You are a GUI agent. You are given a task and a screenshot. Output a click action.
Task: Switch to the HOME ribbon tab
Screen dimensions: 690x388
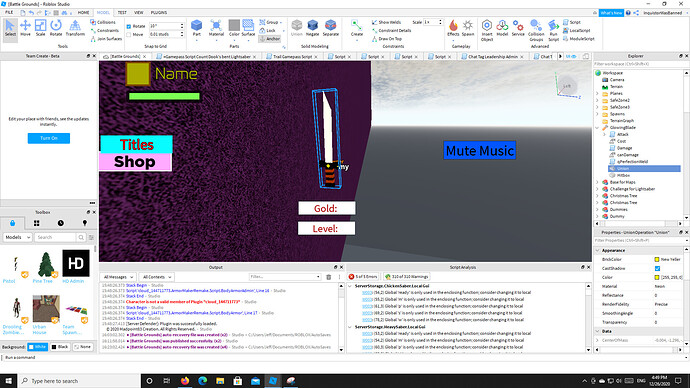pyautogui.click(x=83, y=12)
